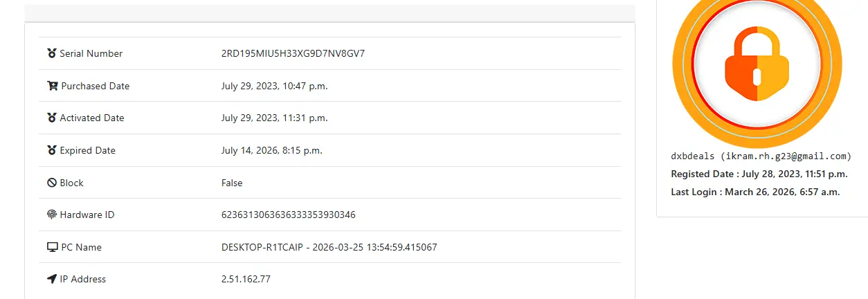Click the Last Login date text
The height and width of the screenshot is (299, 868).
point(756,192)
